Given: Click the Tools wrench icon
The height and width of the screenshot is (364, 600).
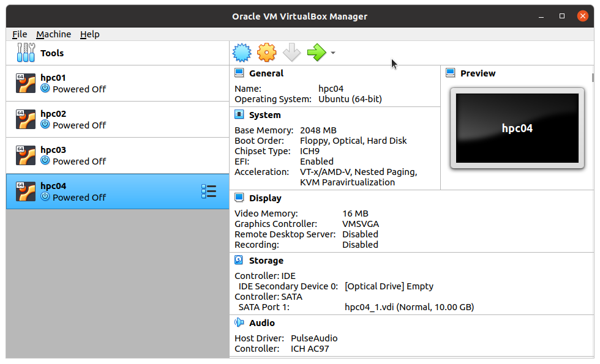Looking at the screenshot, I should (x=26, y=53).
